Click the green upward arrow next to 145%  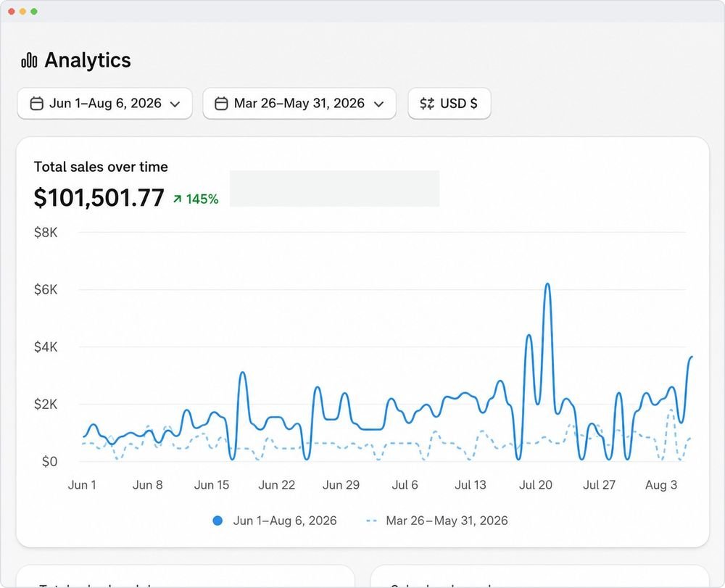[177, 199]
